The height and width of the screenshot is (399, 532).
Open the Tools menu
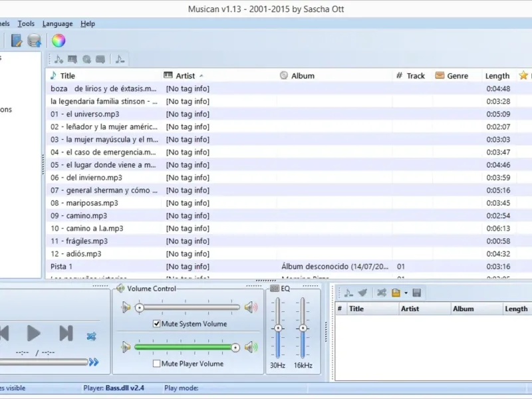coord(26,23)
